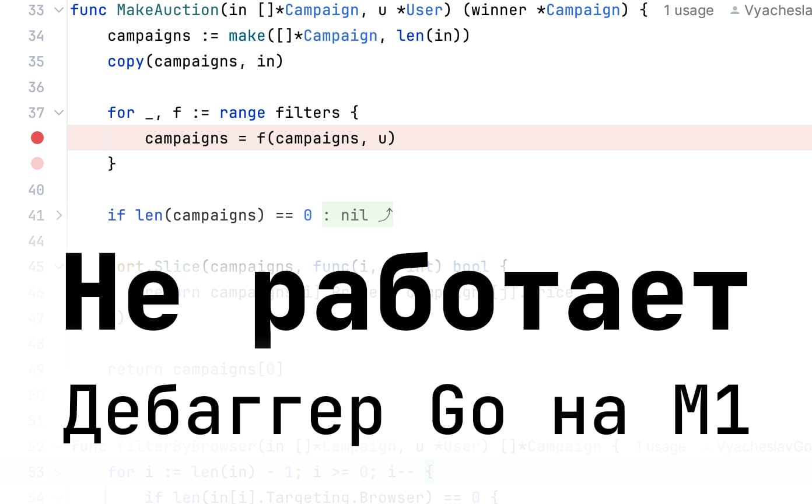The image size is (812, 504).
Task: Click line number 44 in the gutter
Action: point(36,242)
